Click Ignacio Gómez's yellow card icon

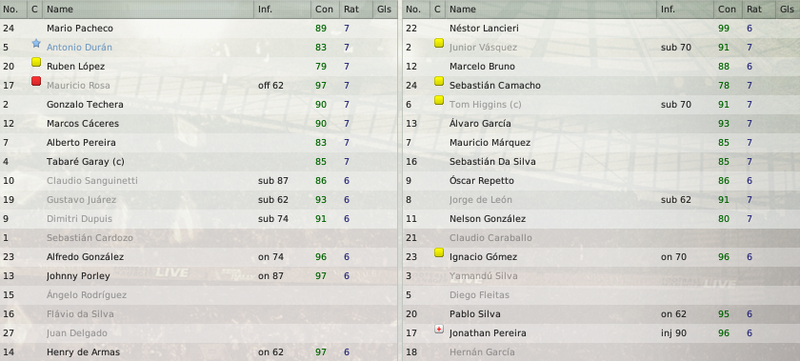tap(439, 253)
